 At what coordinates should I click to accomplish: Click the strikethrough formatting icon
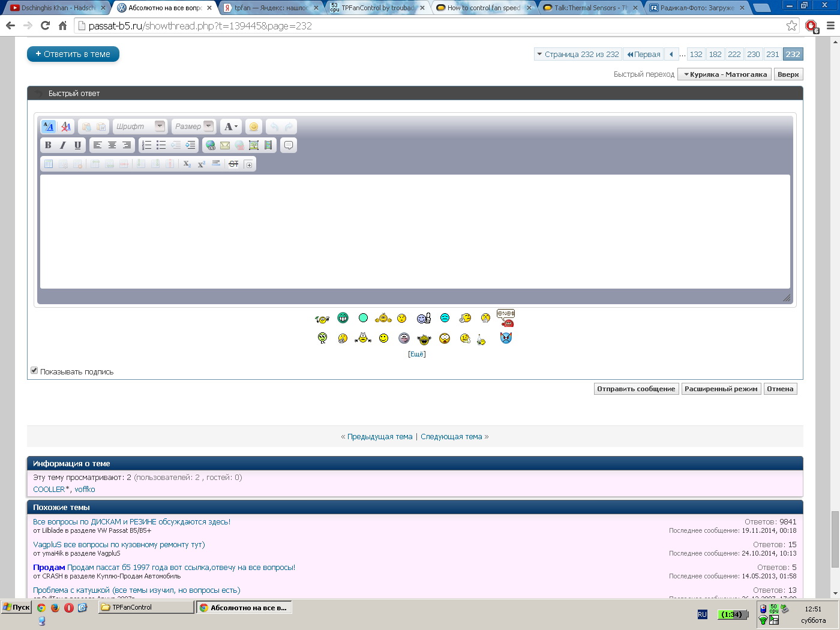(x=233, y=164)
